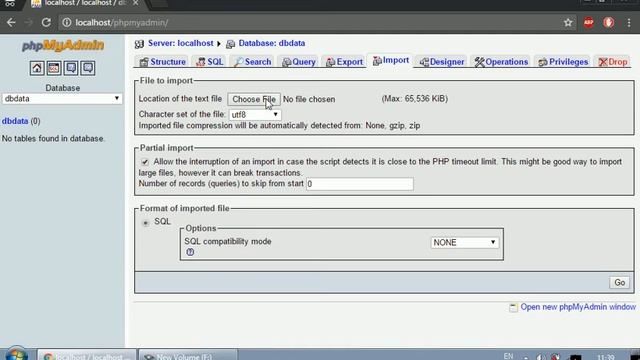Open the Privileges tab
The height and width of the screenshot is (360, 640).
click(563, 62)
